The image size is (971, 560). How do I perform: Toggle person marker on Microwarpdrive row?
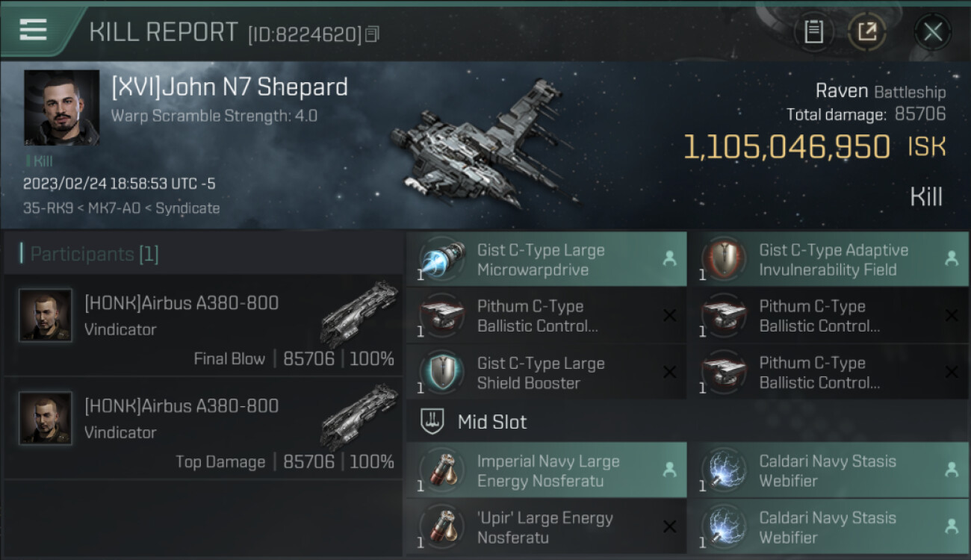click(x=669, y=258)
